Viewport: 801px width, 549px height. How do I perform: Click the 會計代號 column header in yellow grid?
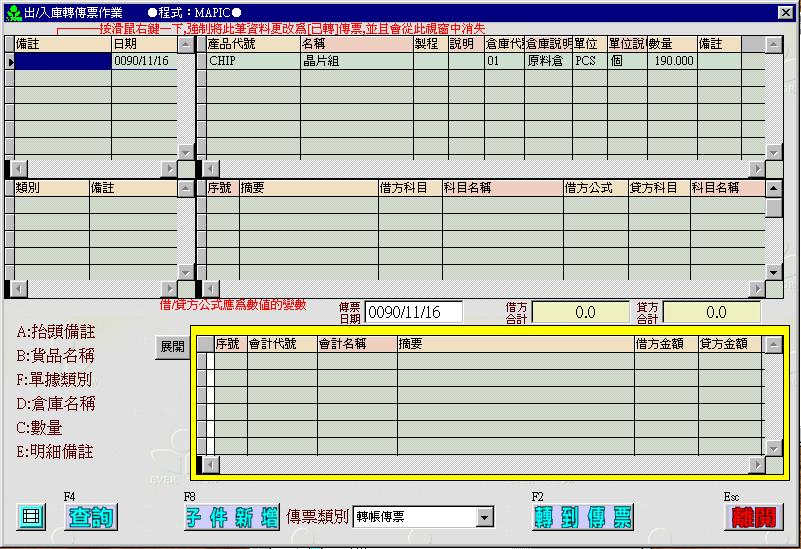click(281, 344)
